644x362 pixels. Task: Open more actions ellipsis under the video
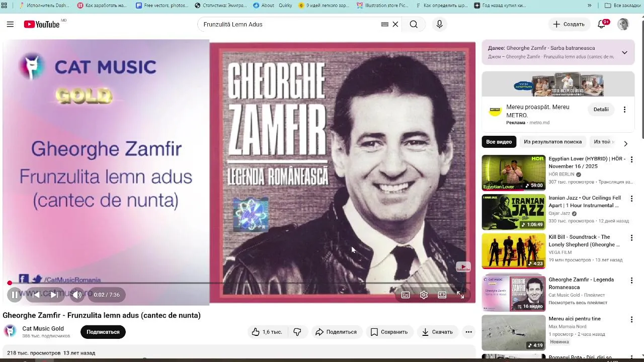click(x=468, y=332)
